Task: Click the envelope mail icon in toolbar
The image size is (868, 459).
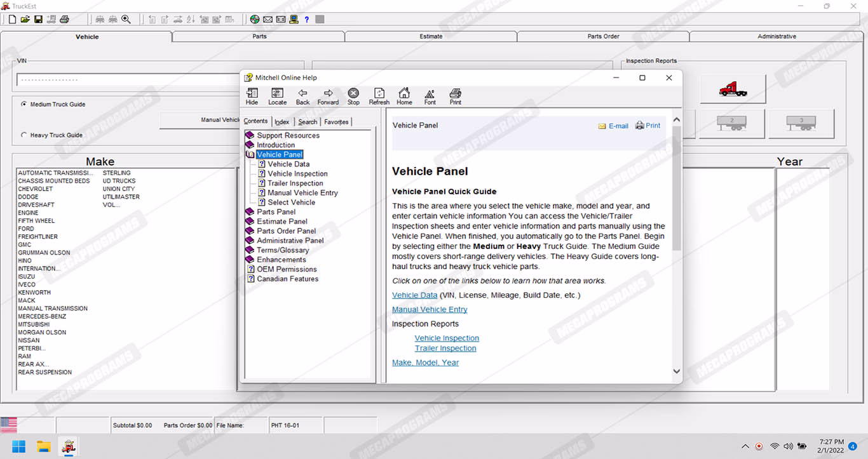Action: (x=268, y=20)
